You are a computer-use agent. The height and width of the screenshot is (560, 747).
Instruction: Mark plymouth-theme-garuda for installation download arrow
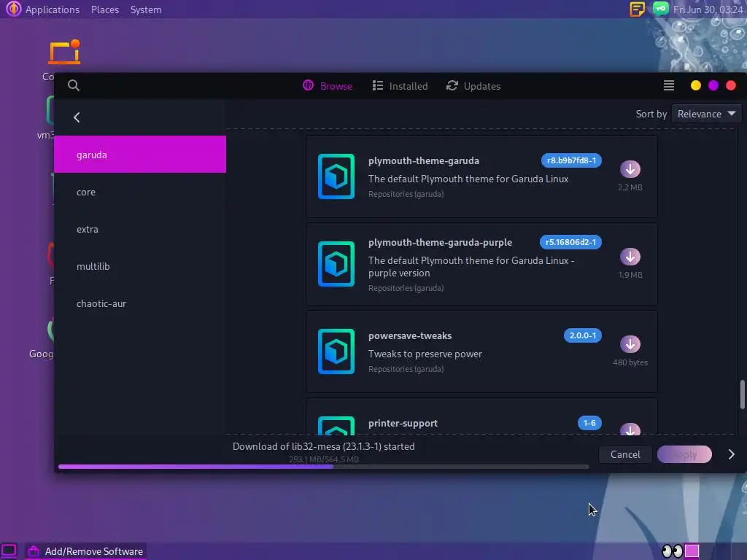click(x=630, y=169)
